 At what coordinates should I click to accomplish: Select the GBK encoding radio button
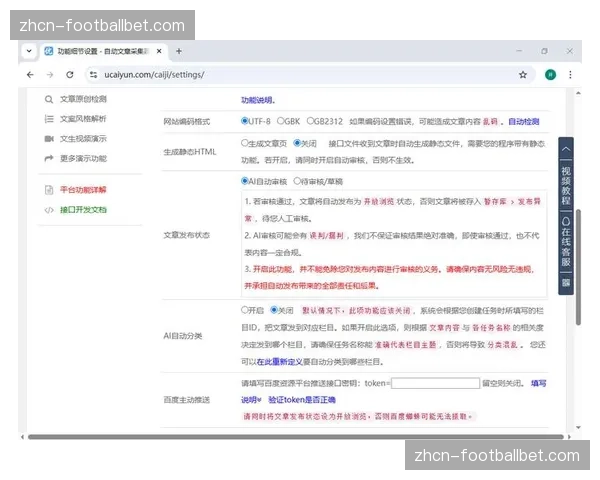pos(280,121)
